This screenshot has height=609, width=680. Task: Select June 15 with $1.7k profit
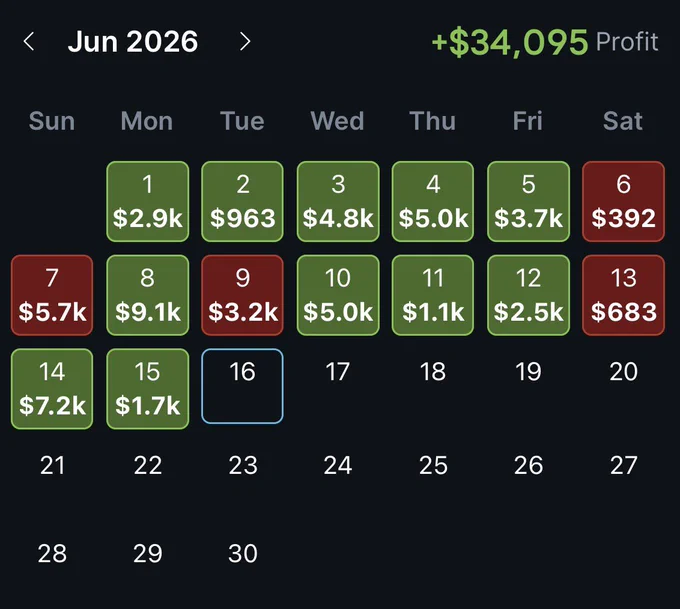coord(147,389)
